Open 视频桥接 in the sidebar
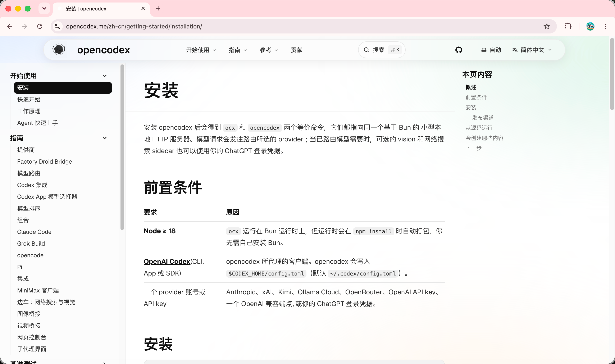This screenshot has width=615, height=364. click(x=29, y=326)
